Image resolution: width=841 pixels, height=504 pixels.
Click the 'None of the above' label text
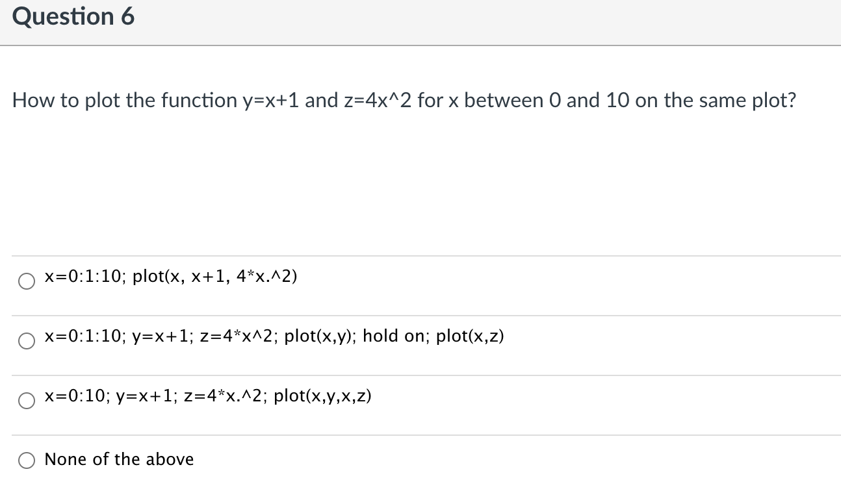pyautogui.click(x=118, y=459)
